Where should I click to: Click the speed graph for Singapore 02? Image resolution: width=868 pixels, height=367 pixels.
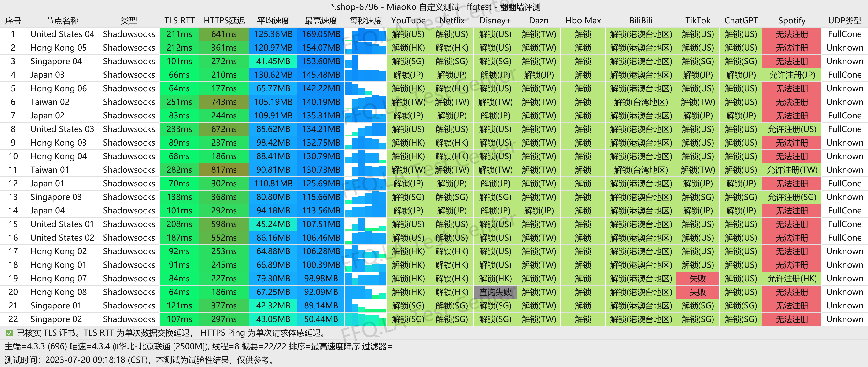point(365,319)
